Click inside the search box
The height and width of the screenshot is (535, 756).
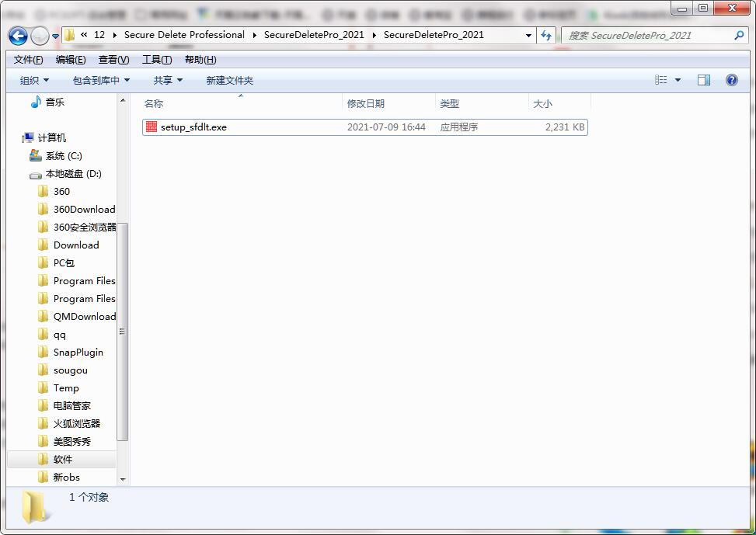point(645,35)
